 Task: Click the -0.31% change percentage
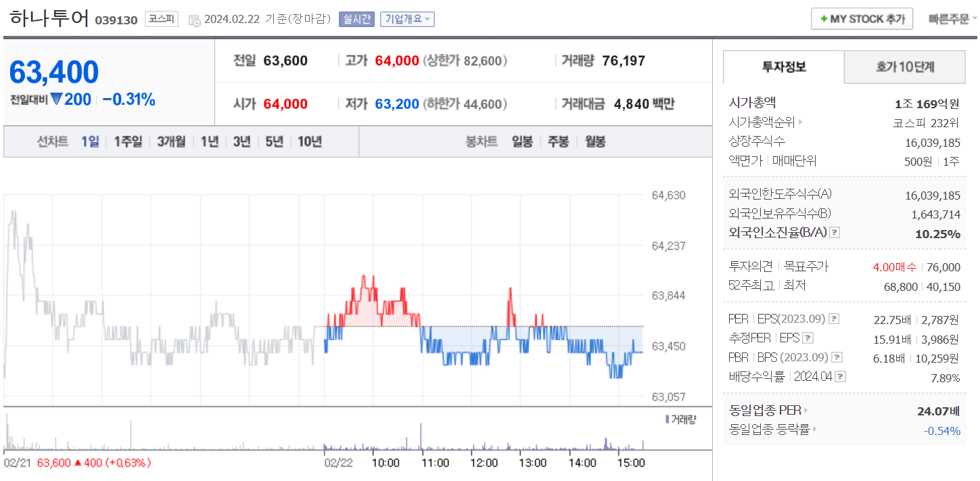click(129, 99)
